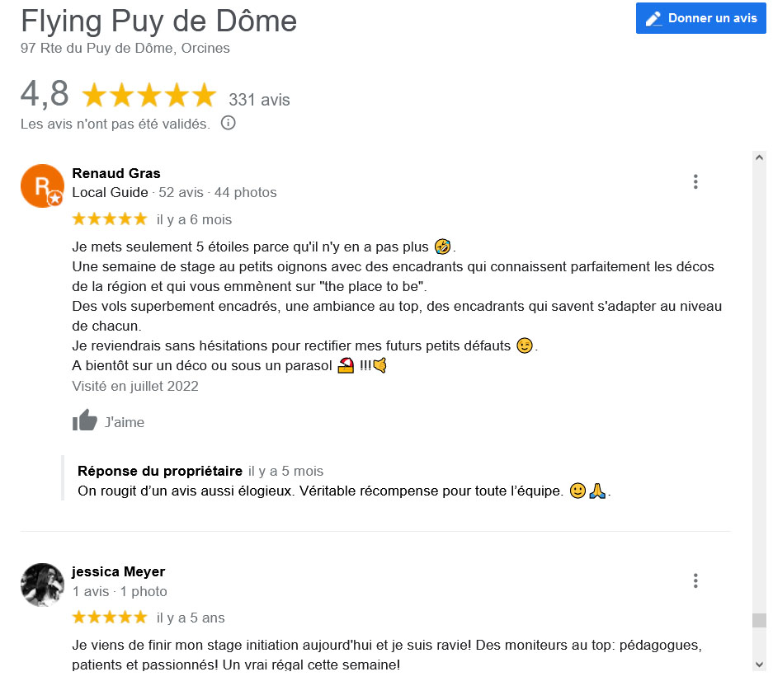773x700 pixels.
Task: Open jessica Meyer profile name link
Action: 118,571
